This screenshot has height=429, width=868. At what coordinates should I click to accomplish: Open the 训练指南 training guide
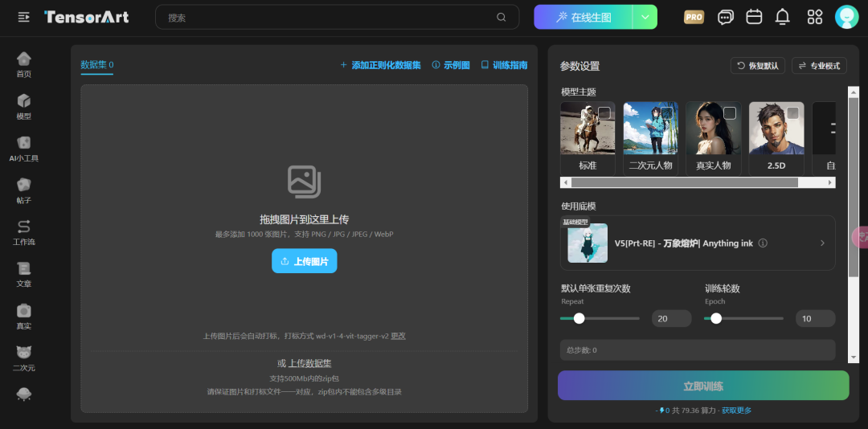pyautogui.click(x=504, y=65)
